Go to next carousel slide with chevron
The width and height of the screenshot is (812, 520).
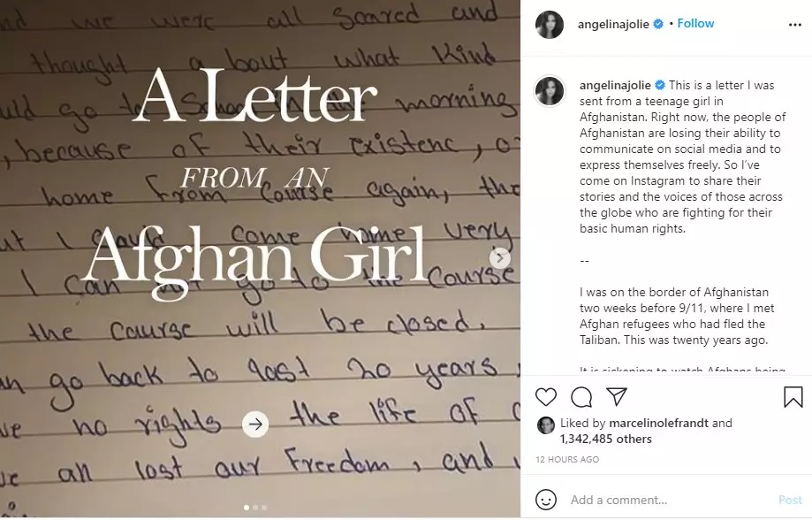pos(500,258)
